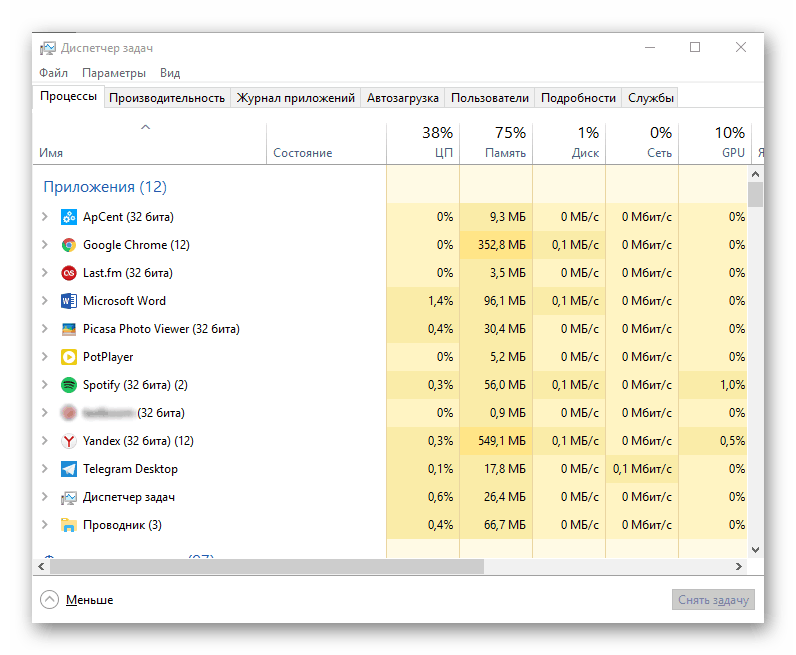Click the Spotify icon
The width and height of the screenshot is (796, 655).
[x=69, y=385]
